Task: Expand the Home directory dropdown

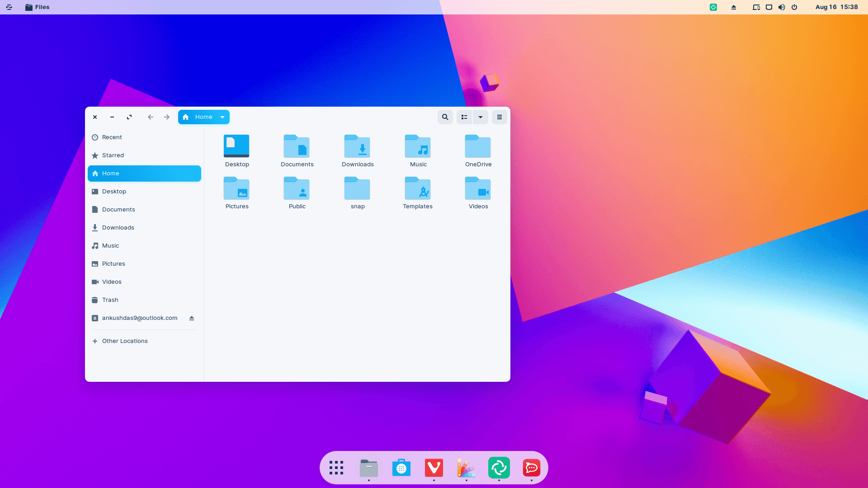Action: pyautogui.click(x=222, y=117)
